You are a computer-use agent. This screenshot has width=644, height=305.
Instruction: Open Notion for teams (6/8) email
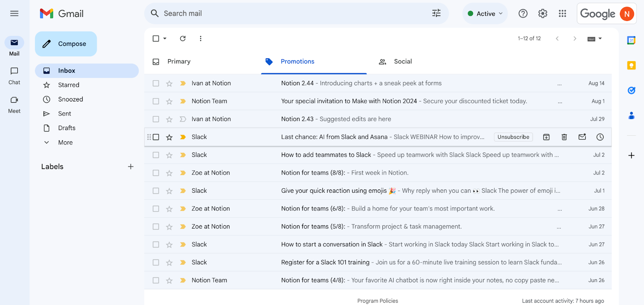pos(378,209)
